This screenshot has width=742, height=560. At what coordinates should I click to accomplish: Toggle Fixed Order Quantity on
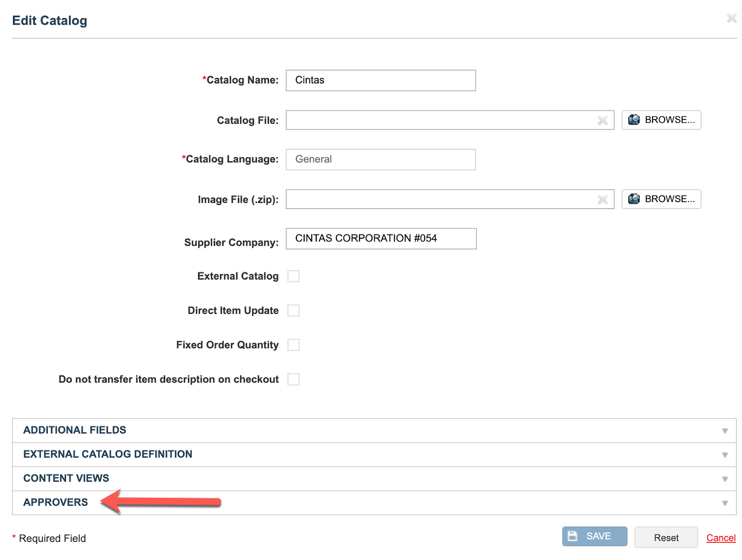click(294, 345)
